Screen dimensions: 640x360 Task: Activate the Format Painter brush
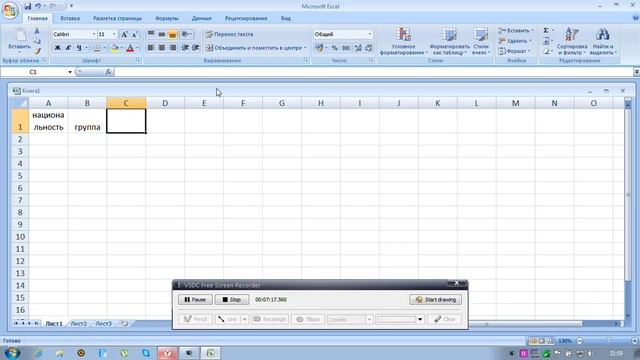point(37,51)
